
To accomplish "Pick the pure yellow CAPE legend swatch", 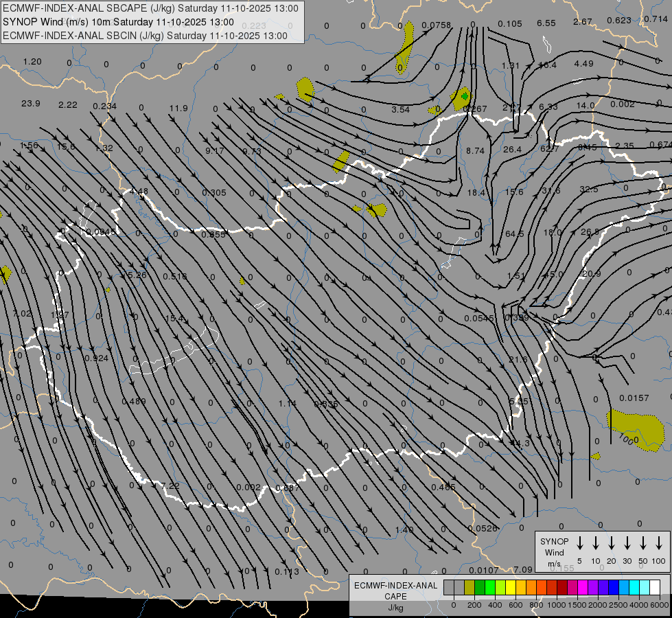I will click(x=511, y=587).
